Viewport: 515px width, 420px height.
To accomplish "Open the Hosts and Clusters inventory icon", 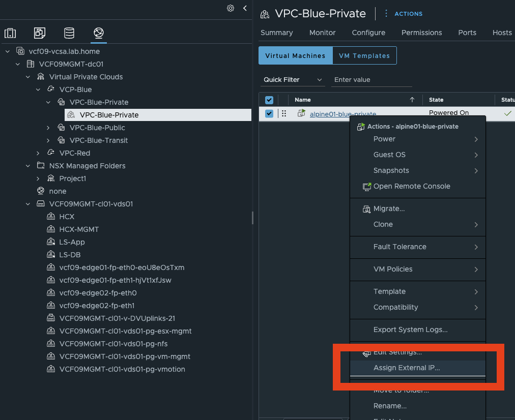I will pyautogui.click(x=10, y=34).
